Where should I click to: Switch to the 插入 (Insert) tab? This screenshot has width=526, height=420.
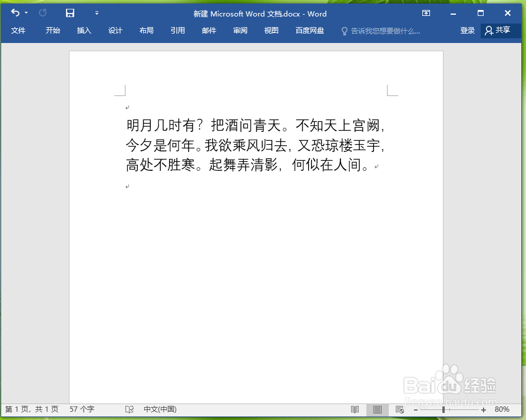click(x=84, y=31)
